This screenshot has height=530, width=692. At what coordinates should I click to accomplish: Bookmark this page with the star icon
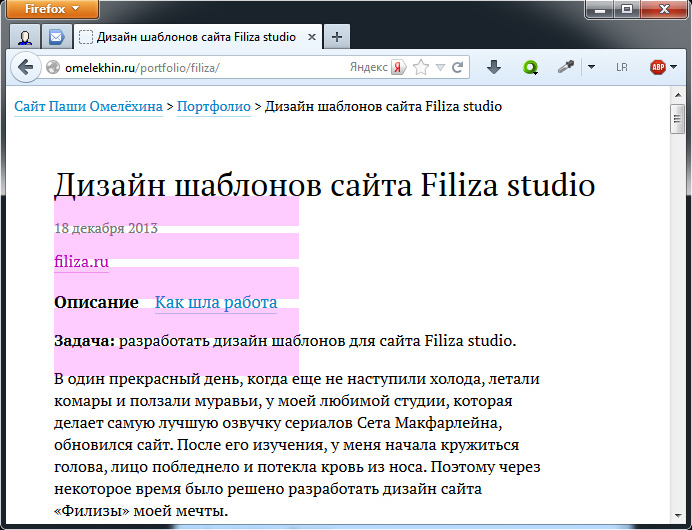click(421, 68)
